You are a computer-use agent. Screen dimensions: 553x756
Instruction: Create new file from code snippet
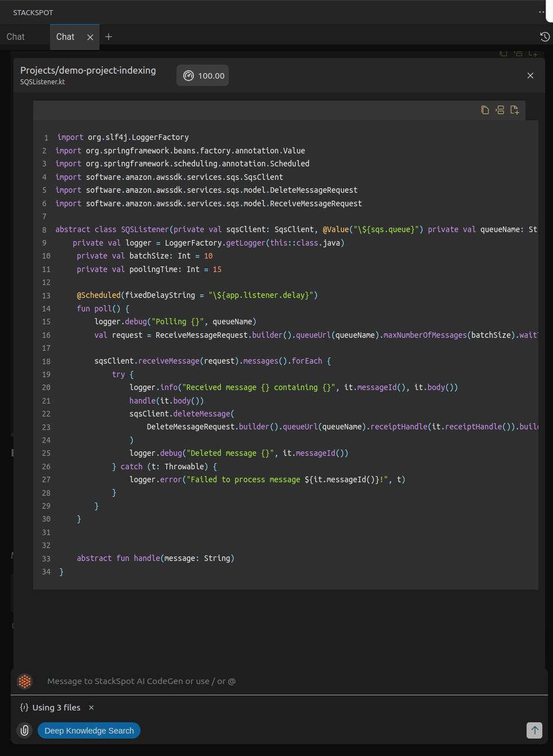514,110
